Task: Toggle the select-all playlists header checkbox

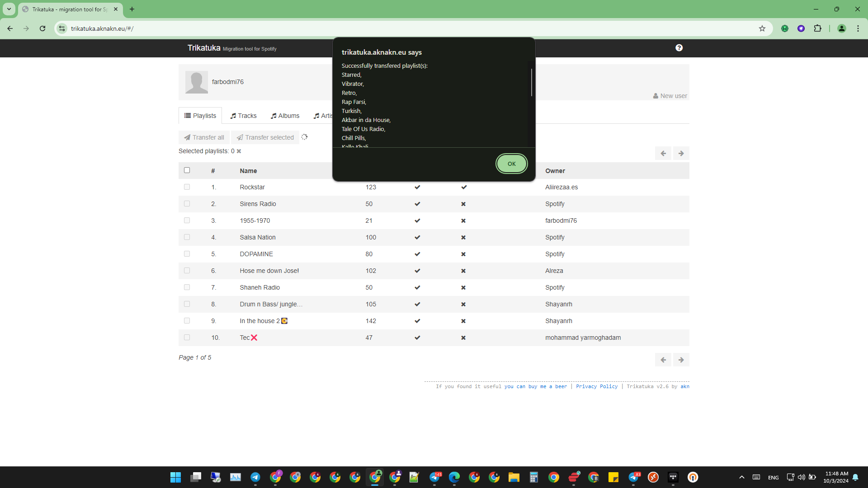Action: tap(187, 170)
